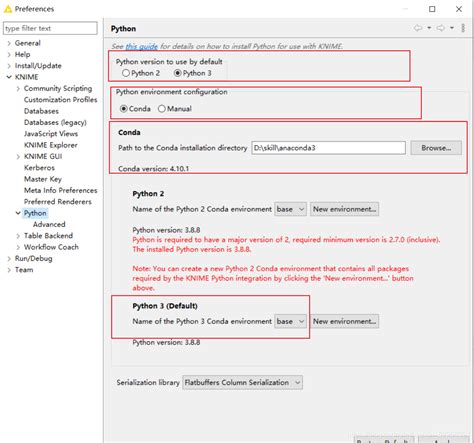Click the type filter text field
Image resolution: width=474 pixels, height=443 pixels.
(50, 28)
